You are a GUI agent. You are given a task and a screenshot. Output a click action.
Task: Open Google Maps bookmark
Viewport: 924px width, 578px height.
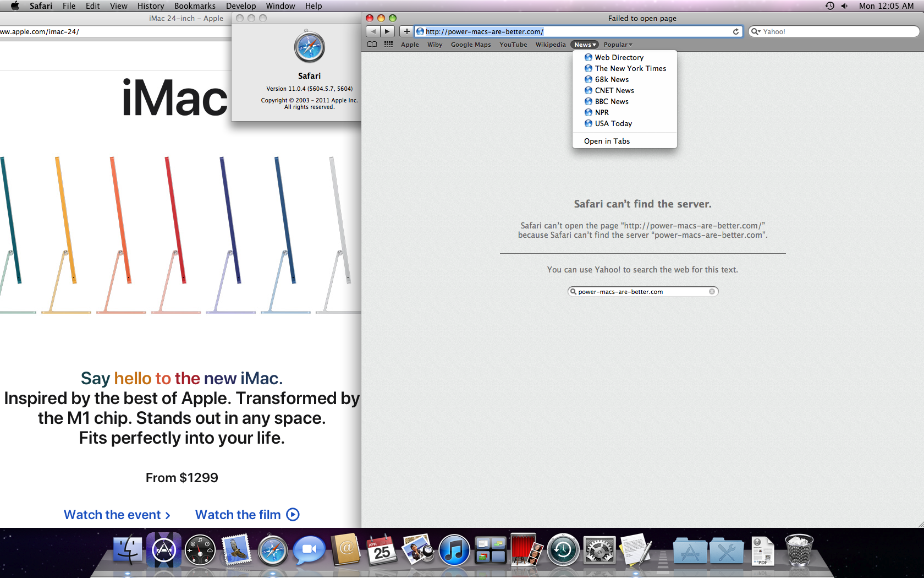(x=471, y=45)
